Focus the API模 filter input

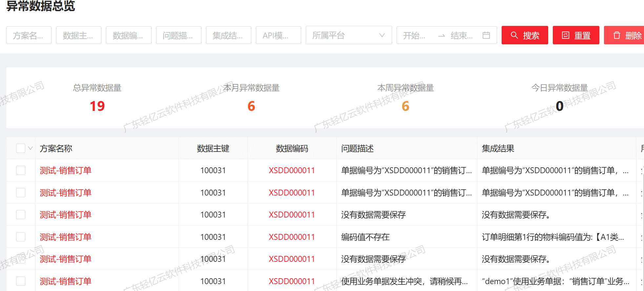tap(279, 35)
